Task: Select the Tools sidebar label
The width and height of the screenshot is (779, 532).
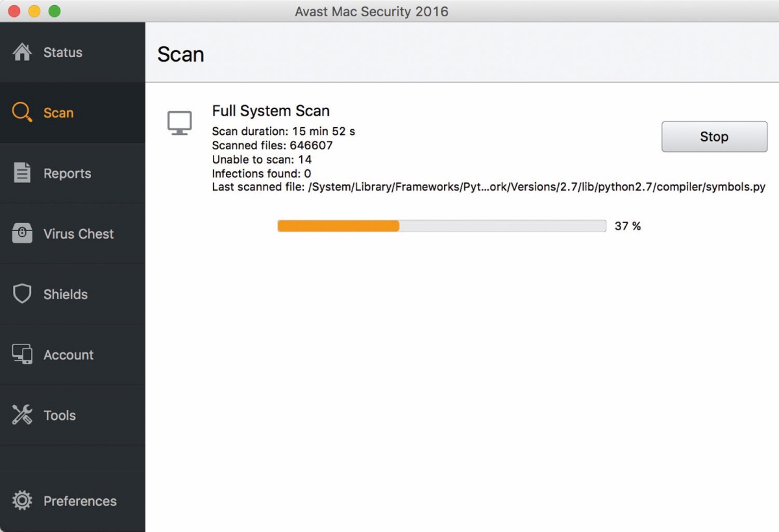Action: (60, 415)
